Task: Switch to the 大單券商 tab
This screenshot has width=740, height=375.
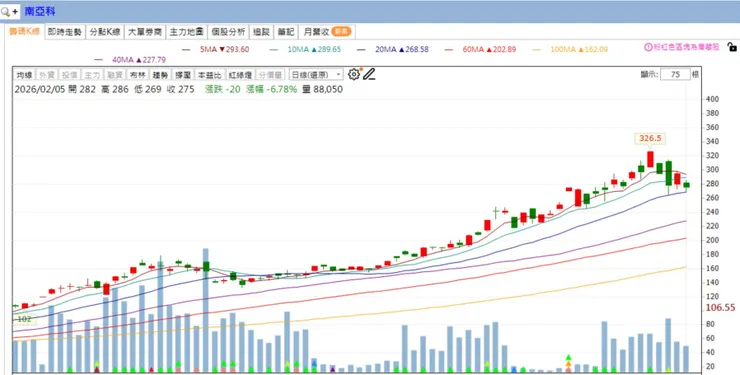Action: 145,32
